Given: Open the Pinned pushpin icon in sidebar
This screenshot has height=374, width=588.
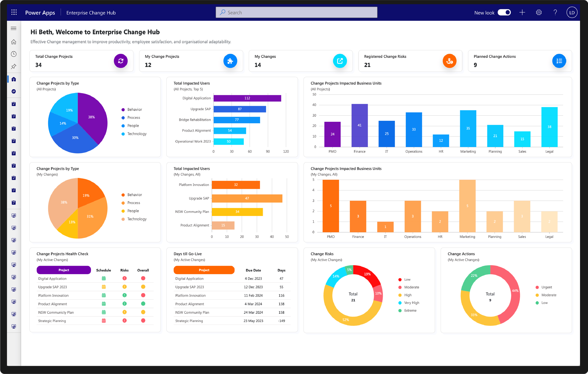Looking at the screenshot, I should pyautogui.click(x=14, y=66).
